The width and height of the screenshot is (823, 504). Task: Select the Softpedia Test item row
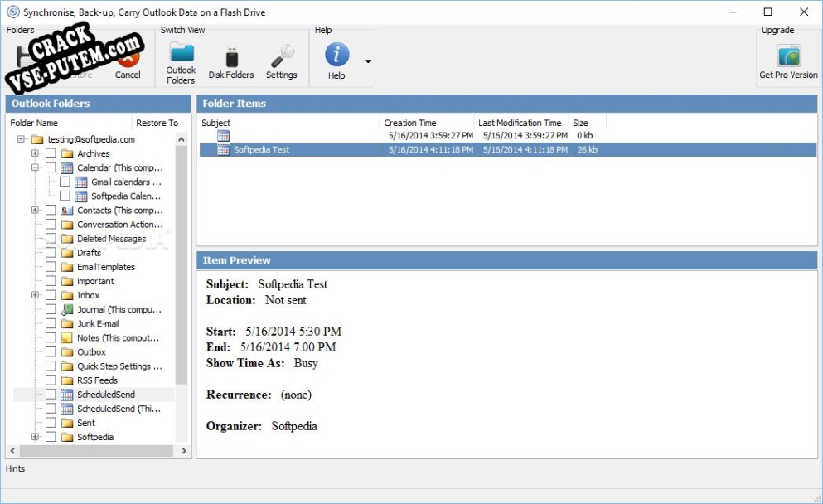(507, 149)
